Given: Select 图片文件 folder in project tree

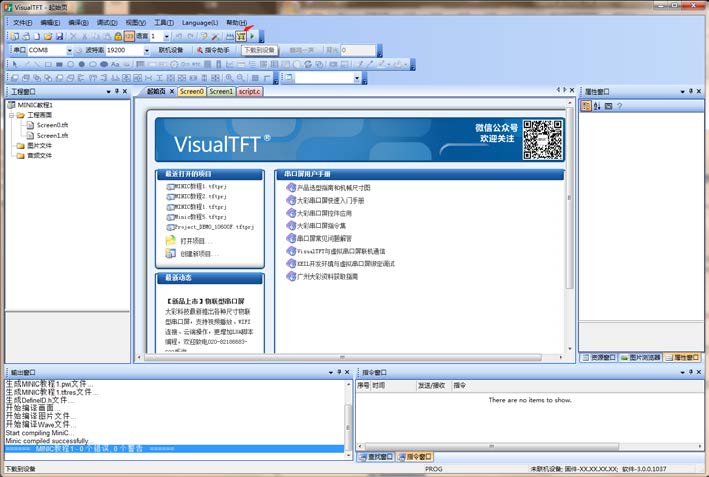Looking at the screenshot, I should click(x=39, y=146).
